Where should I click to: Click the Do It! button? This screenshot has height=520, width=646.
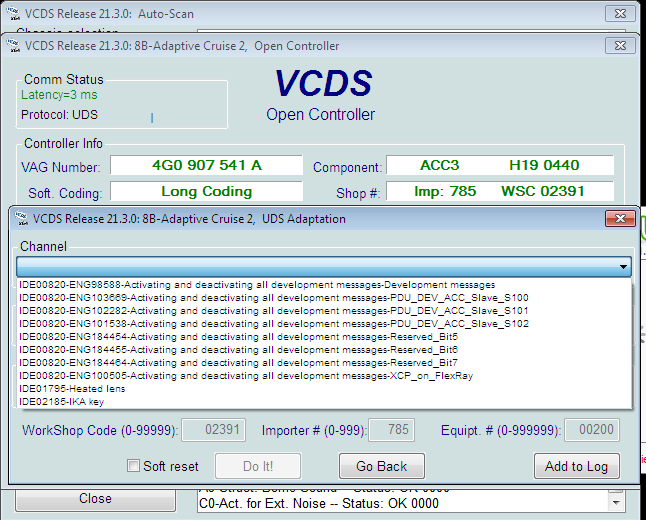258,466
